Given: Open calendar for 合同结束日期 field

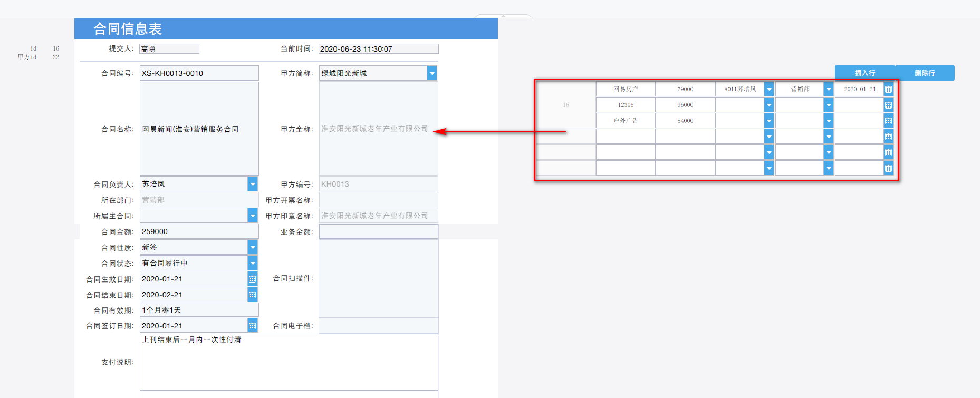Looking at the screenshot, I should (253, 295).
